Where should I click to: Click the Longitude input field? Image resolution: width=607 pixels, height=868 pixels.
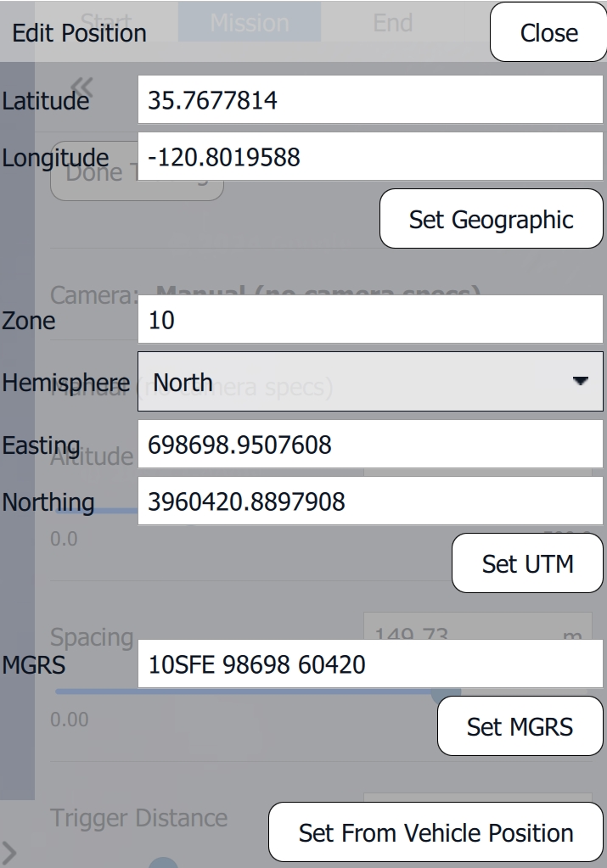point(370,157)
